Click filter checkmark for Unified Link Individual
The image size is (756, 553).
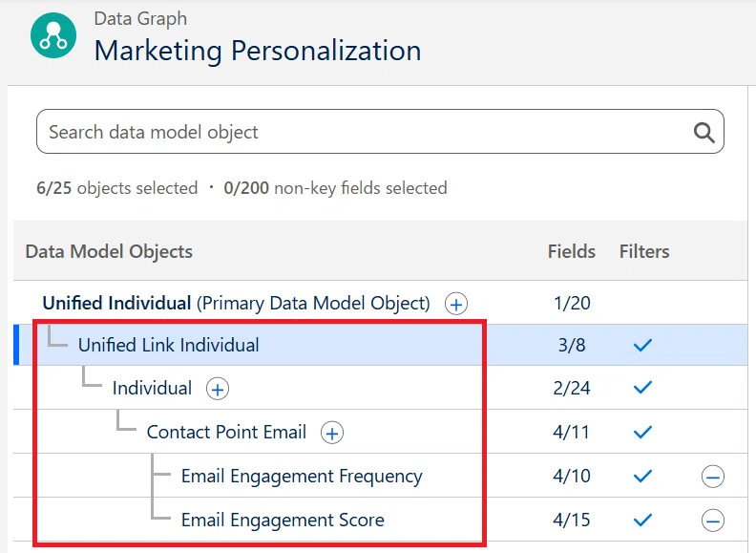coord(642,345)
